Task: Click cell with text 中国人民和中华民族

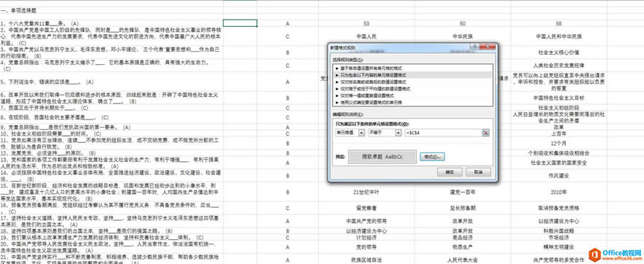Action: pos(559,36)
